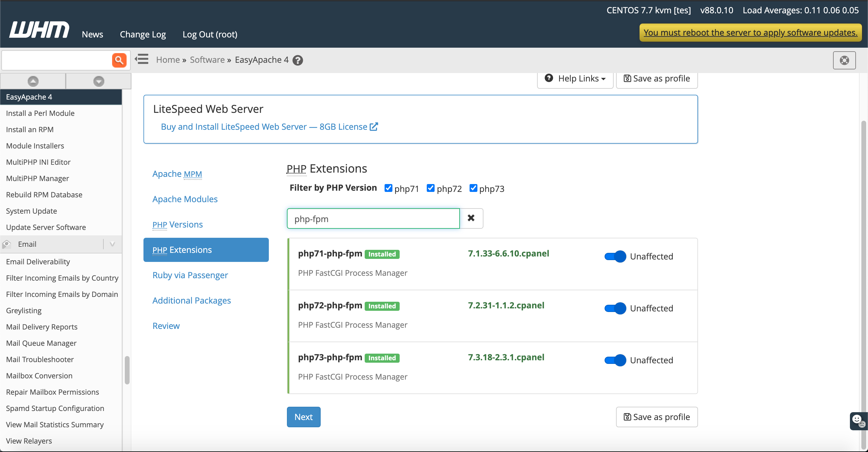This screenshot has width=868, height=452.
Task: Click the clear search X icon
Action: 471,218
